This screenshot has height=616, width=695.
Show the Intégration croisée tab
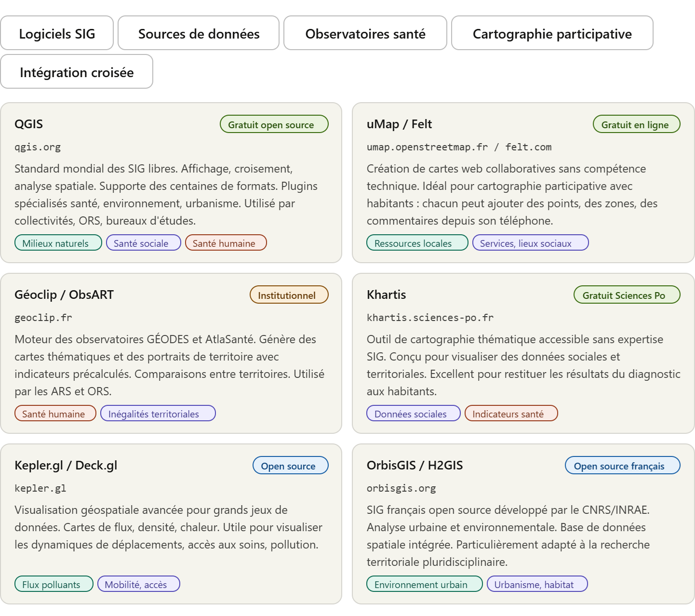(x=77, y=72)
